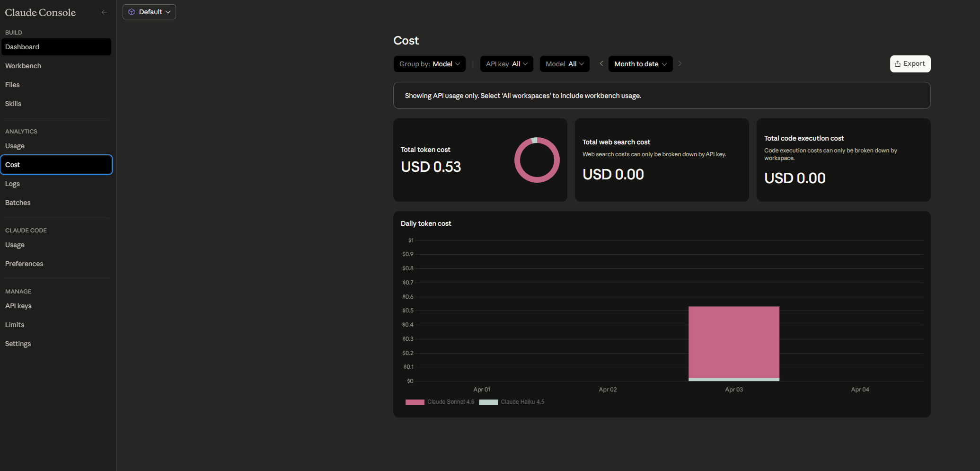The height and width of the screenshot is (471, 980).
Task: Click the token cost donut chart
Action: coord(537,160)
